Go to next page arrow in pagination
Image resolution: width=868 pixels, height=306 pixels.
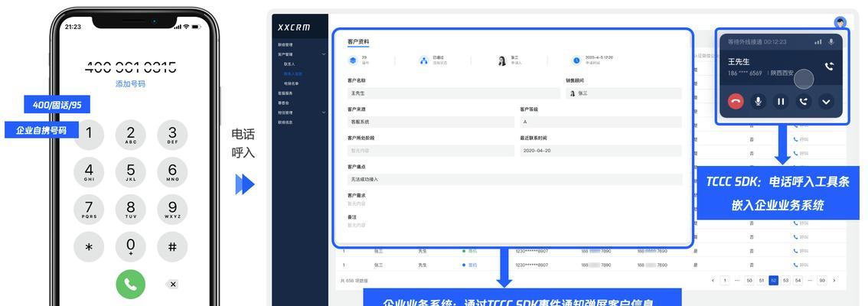834,281
